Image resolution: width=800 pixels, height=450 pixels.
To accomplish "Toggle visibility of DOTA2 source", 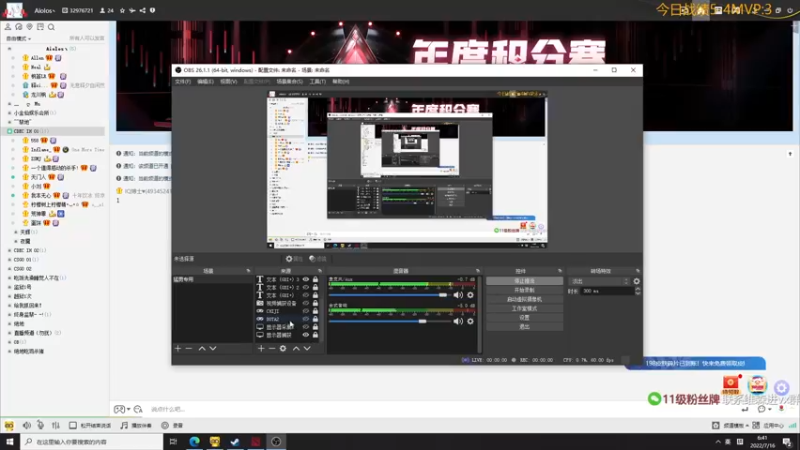I will coord(306,319).
